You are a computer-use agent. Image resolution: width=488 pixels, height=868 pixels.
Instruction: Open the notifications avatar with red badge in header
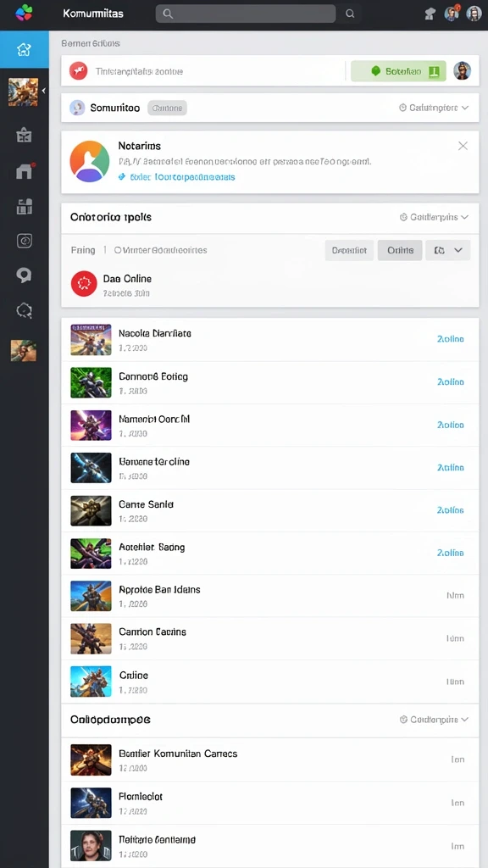(452, 14)
